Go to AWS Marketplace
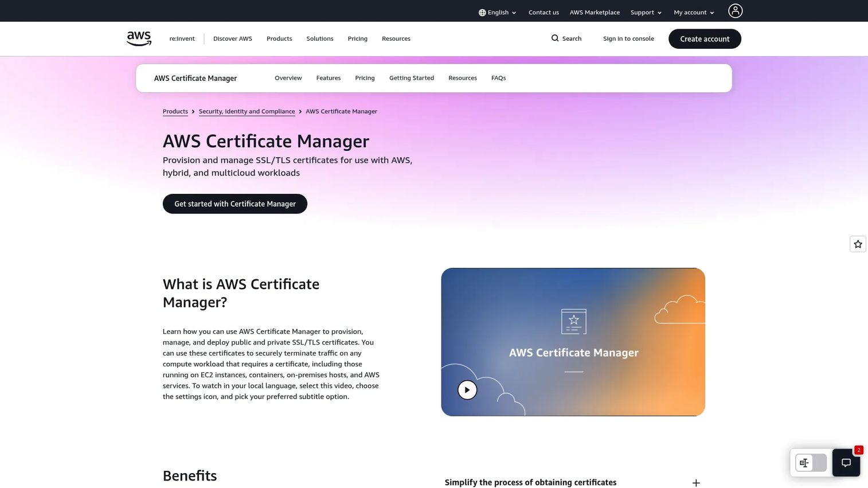868x488 pixels. pyautogui.click(x=595, y=13)
